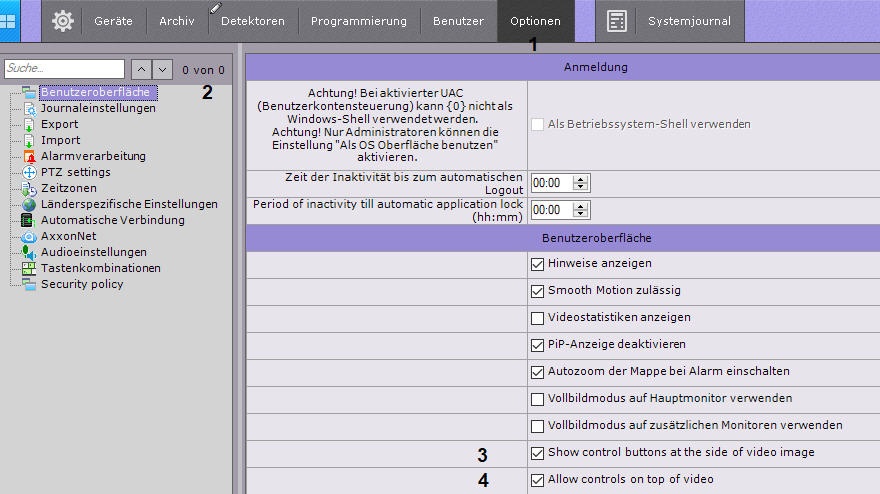The height and width of the screenshot is (494, 880).
Task: Click the Suche search field
Action: point(64,69)
